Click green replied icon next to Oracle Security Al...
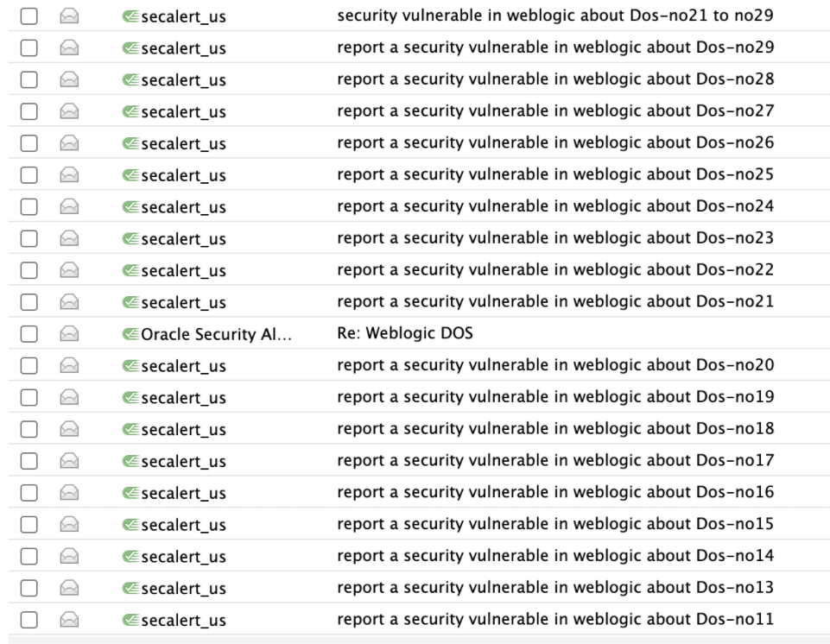This screenshot has width=830, height=644. click(x=130, y=334)
